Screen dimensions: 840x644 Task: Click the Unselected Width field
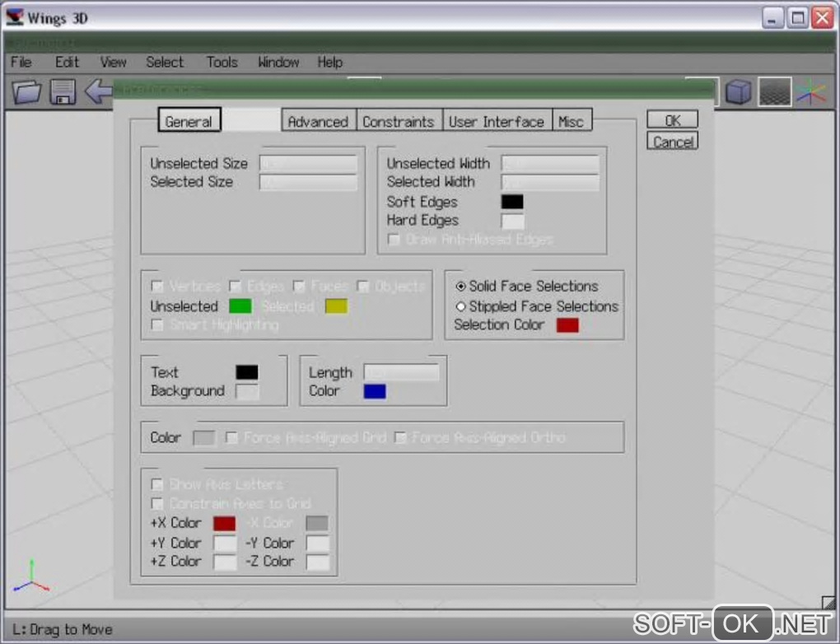(550, 163)
